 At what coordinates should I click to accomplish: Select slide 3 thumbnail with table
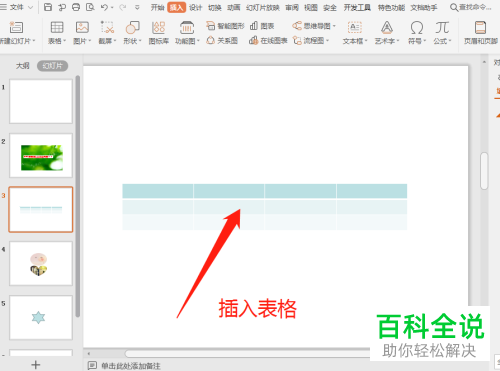pos(41,209)
